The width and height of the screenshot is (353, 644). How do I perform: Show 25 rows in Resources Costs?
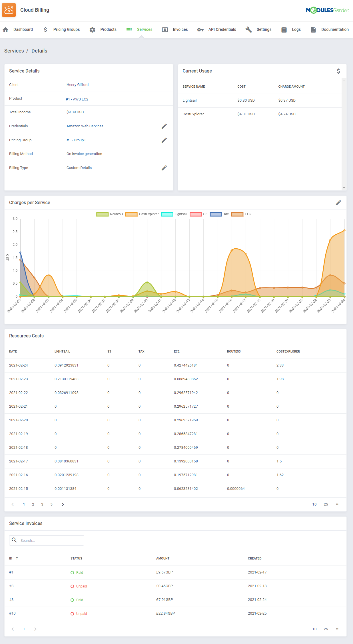[x=326, y=504]
